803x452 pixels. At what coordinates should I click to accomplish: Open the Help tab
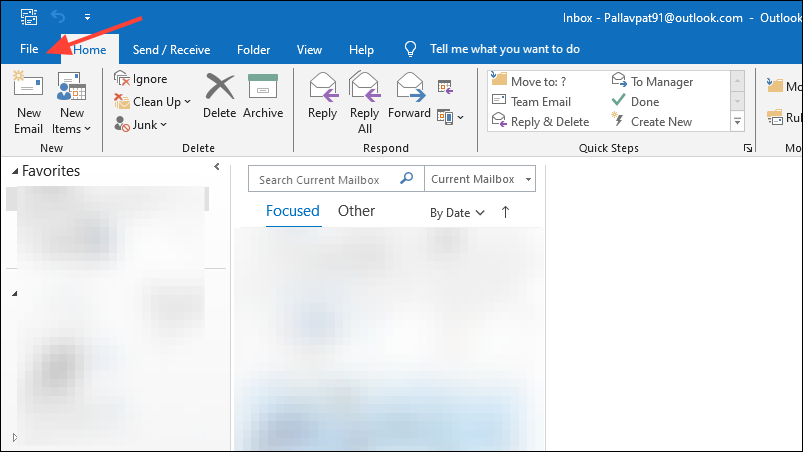tap(362, 50)
